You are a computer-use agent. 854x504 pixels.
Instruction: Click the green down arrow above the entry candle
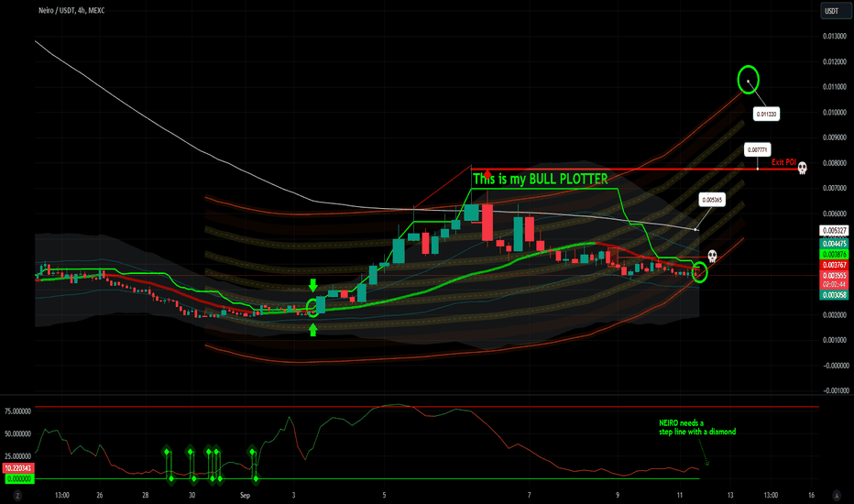click(x=312, y=285)
